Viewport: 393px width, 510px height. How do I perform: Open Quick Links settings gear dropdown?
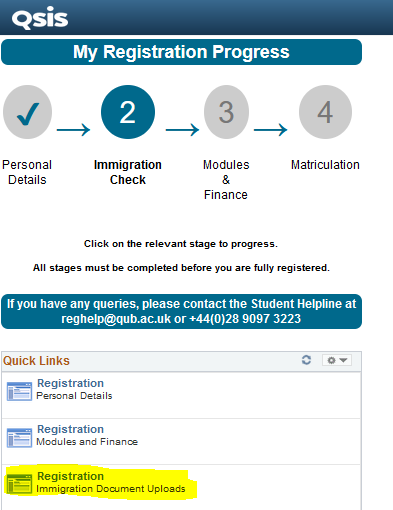337,360
